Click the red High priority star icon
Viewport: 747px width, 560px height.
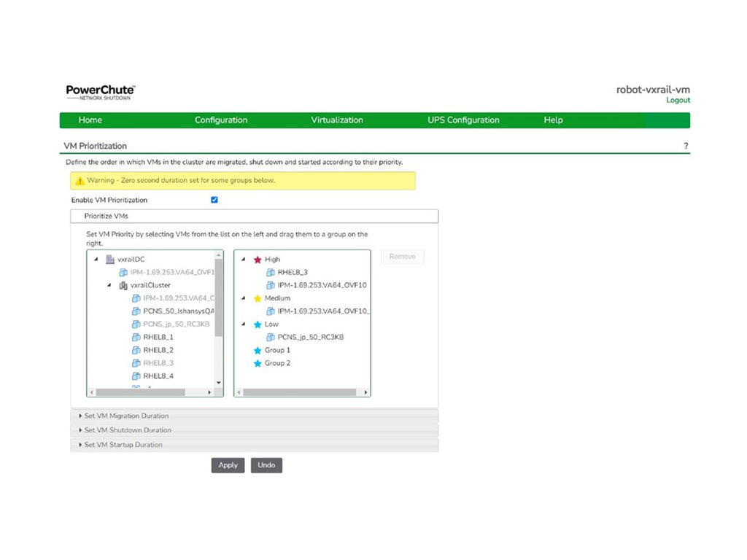(x=257, y=260)
